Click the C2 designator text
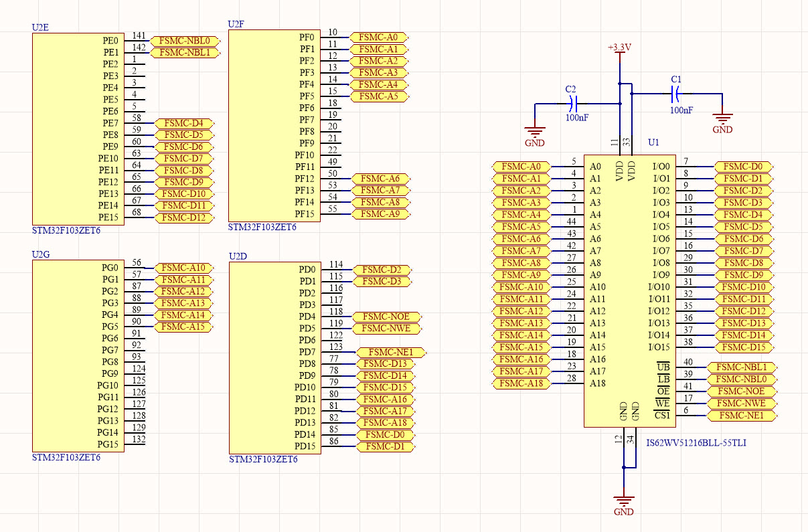The width and height of the screenshot is (808, 532). [x=571, y=89]
